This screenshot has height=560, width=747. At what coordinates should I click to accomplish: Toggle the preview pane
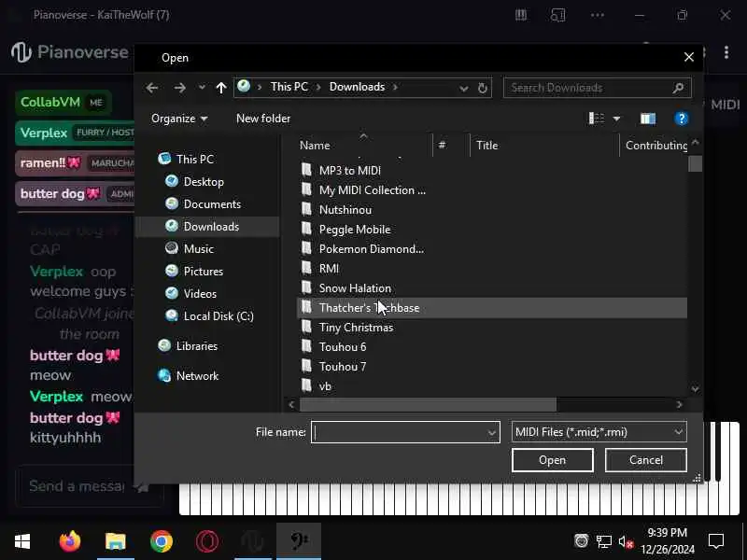click(648, 119)
